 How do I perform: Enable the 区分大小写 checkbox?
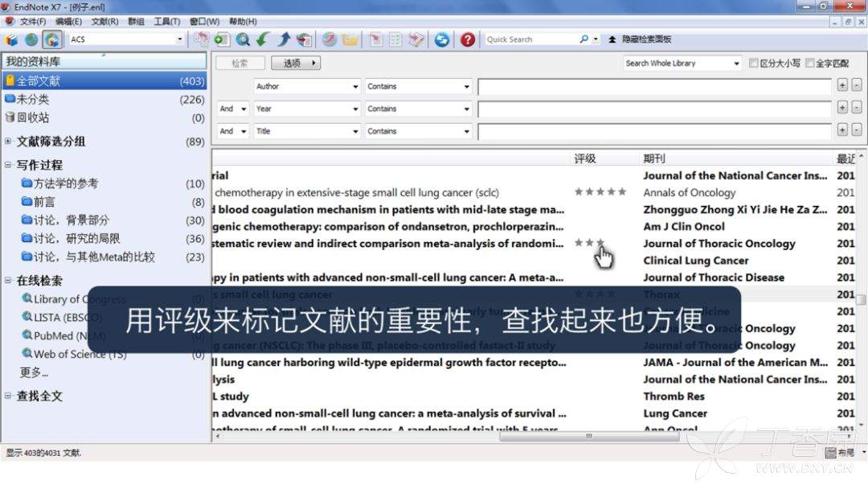click(753, 63)
